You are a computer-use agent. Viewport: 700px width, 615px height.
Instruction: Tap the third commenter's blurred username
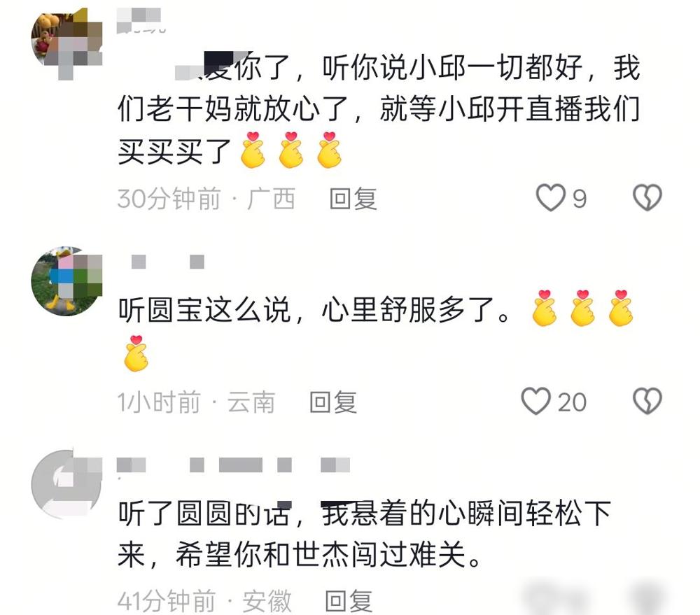point(233,465)
